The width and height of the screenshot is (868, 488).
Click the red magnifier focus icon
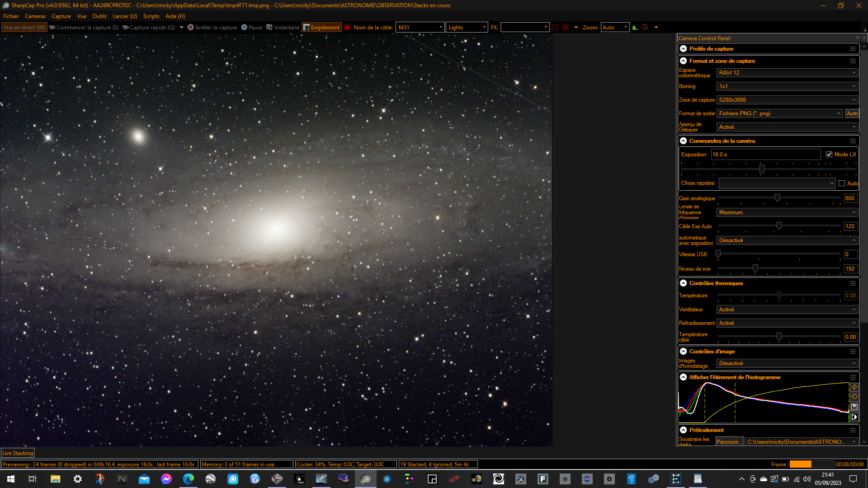click(645, 28)
